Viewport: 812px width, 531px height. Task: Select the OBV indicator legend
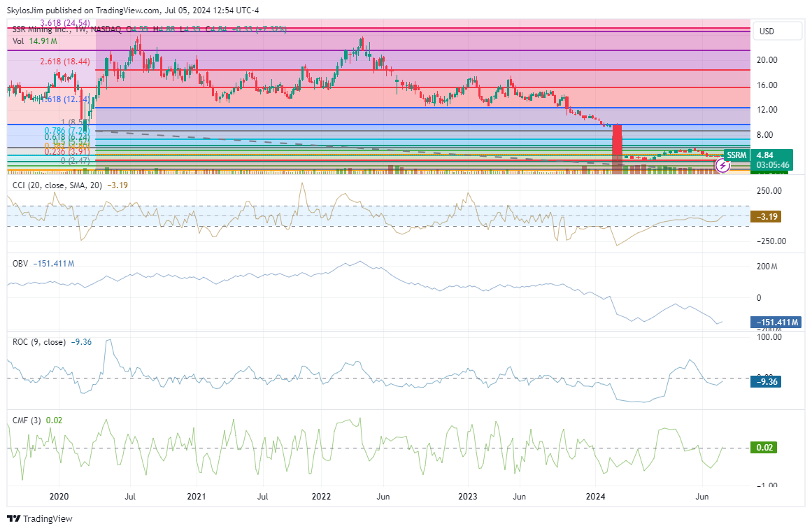click(x=21, y=263)
